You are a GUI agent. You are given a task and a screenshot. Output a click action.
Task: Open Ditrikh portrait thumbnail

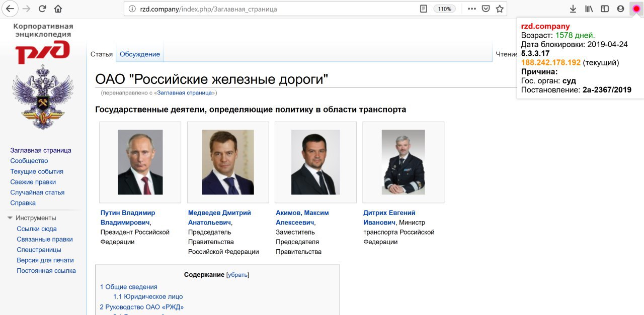[x=404, y=162]
